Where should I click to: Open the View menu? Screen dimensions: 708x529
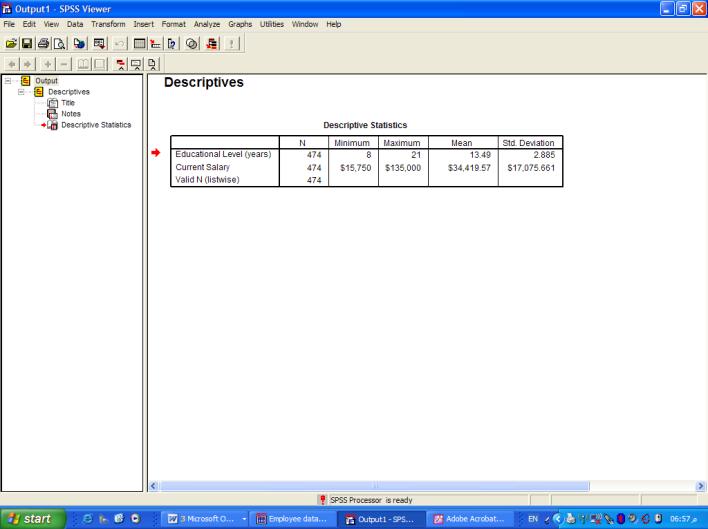pos(51,24)
